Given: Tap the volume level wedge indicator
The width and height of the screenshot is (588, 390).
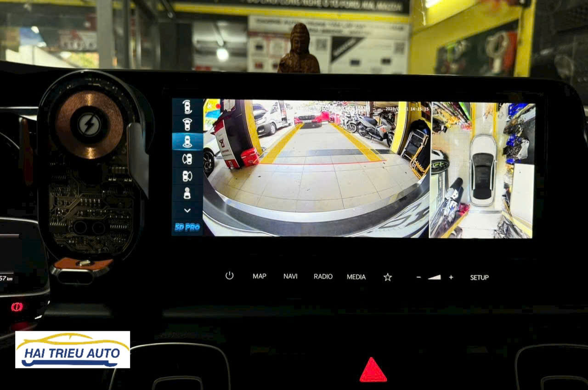Looking at the screenshot, I should (x=434, y=277).
